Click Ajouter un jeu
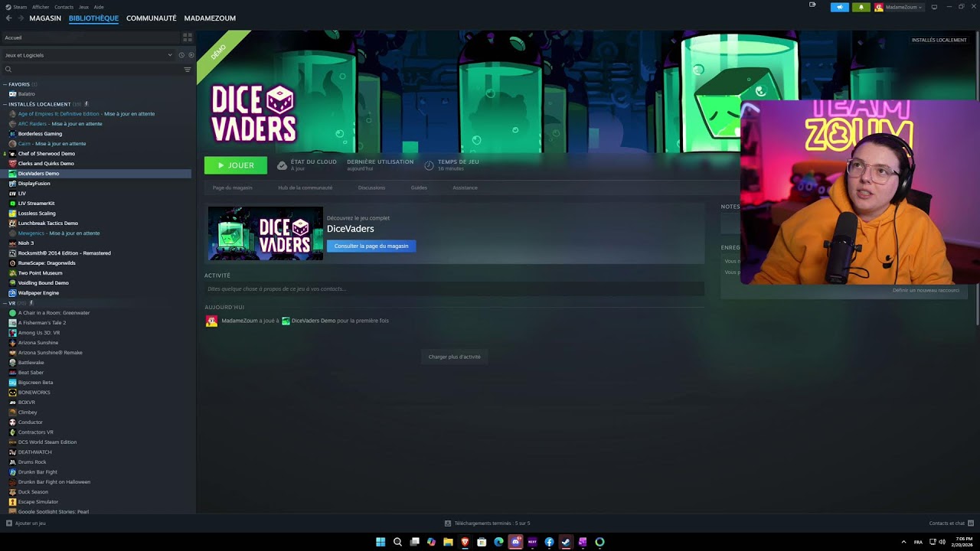 click(26, 523)
